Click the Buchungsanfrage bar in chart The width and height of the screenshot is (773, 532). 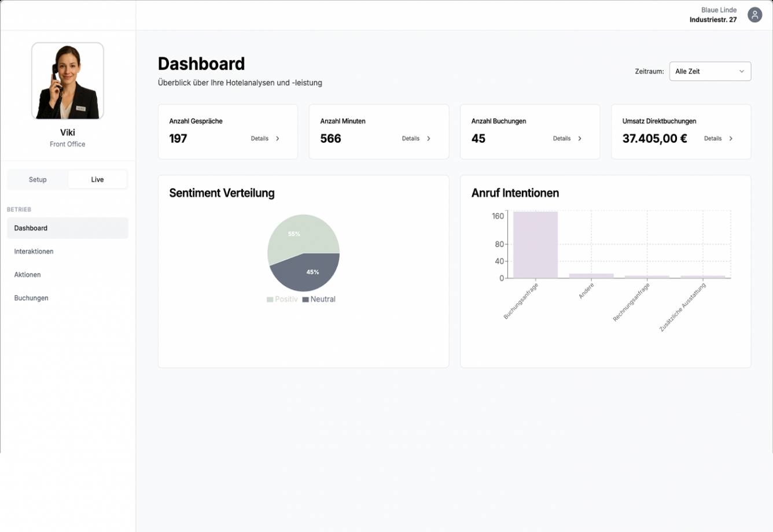tap(535, 245)
